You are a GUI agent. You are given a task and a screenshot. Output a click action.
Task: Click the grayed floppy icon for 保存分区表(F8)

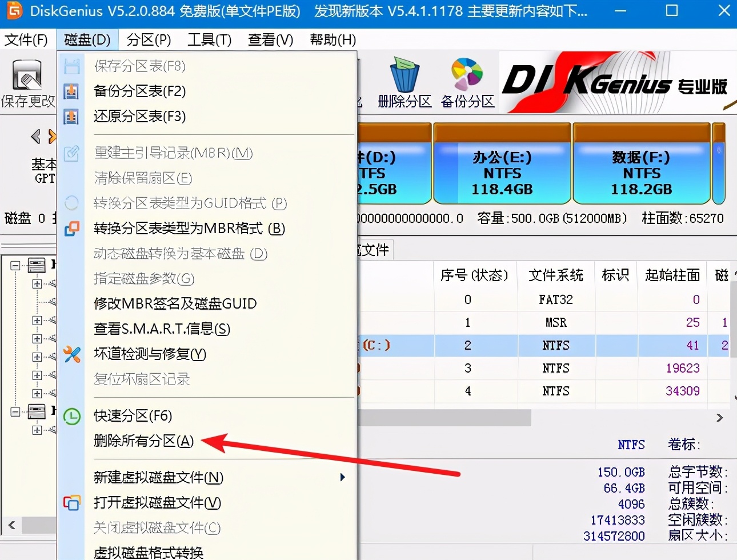[x=72, y=66]
